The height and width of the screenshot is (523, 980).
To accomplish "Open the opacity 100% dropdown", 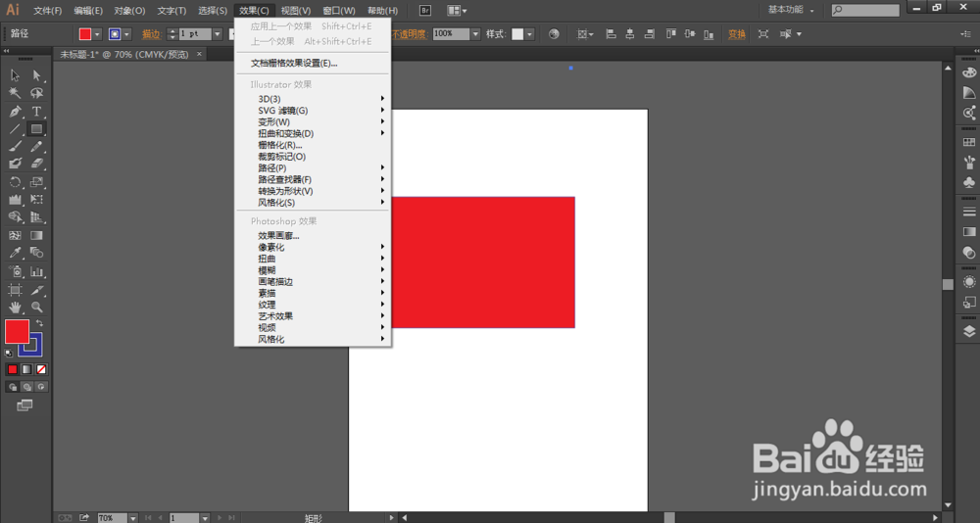I will click(475, 34).
